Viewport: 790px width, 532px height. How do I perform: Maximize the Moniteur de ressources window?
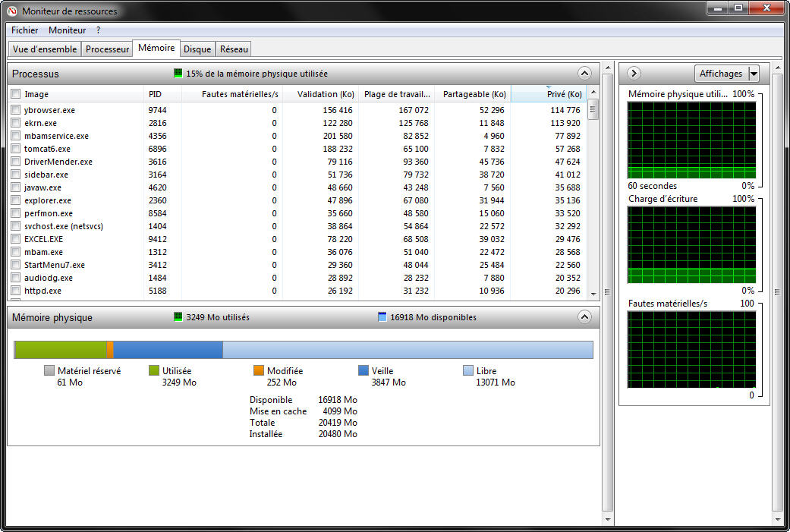tap(738, 8)
